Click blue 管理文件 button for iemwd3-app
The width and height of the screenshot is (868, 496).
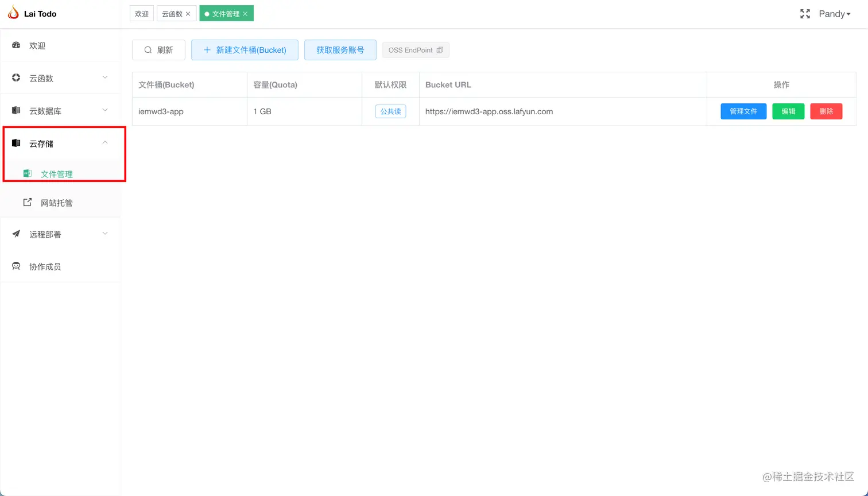click(x=743, y=111)
